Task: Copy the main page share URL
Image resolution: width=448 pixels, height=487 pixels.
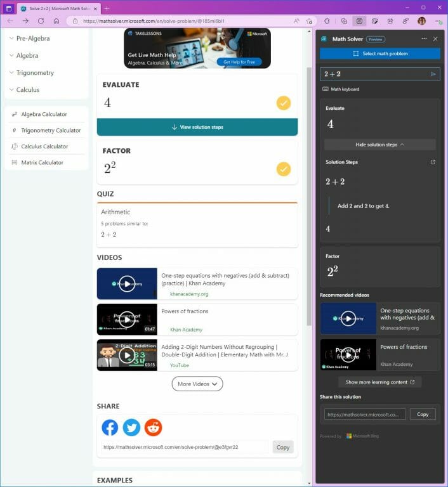Action: tap(283, 447)
